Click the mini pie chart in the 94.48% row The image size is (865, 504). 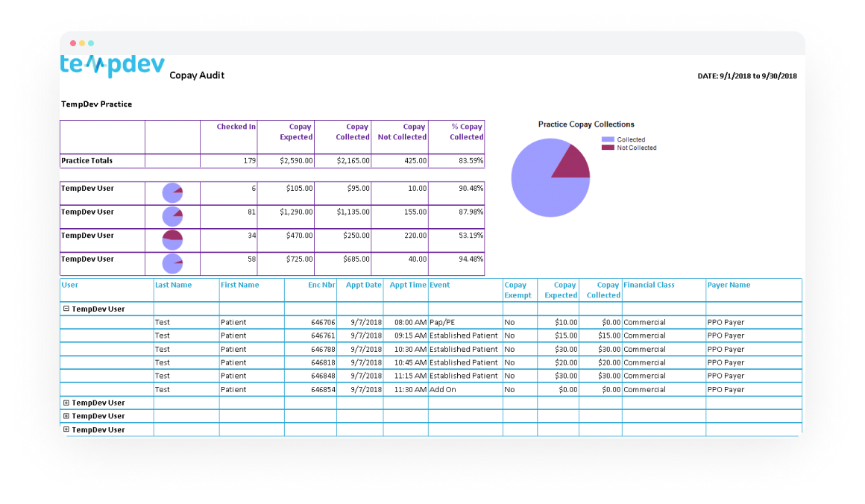pyautogui.click(x=172, y=263)
